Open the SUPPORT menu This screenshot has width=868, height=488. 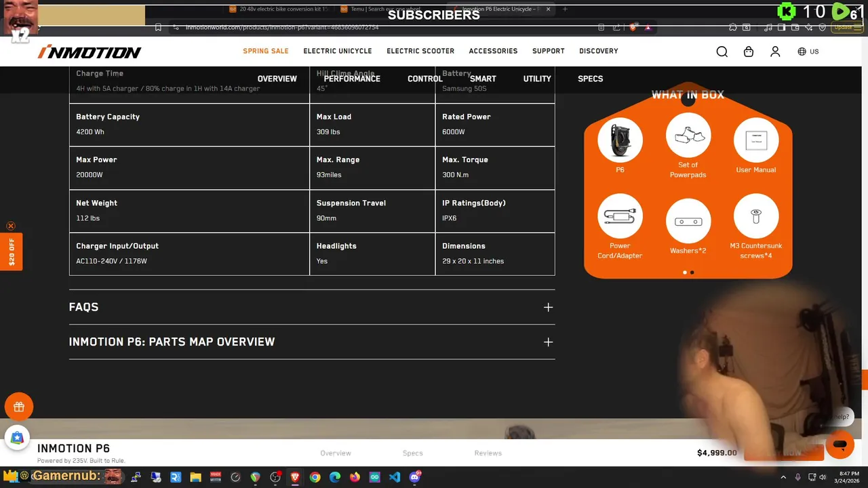pos(549,51)
